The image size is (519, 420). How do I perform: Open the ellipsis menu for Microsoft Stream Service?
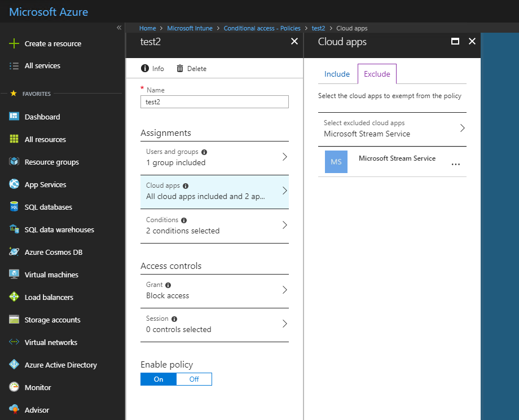455,163
